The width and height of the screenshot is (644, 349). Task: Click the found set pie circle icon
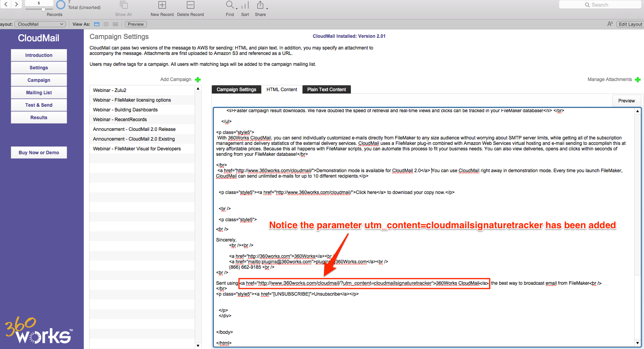(x=61, y=5)
